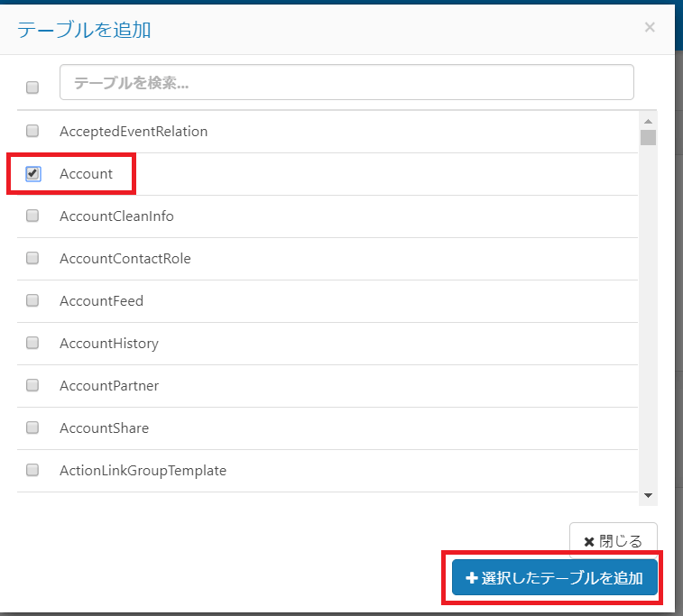This screenshot has width=683, height=616.
Task: Check the AcceptedEventRelation checkbox
Action: (x=32, y=131)
